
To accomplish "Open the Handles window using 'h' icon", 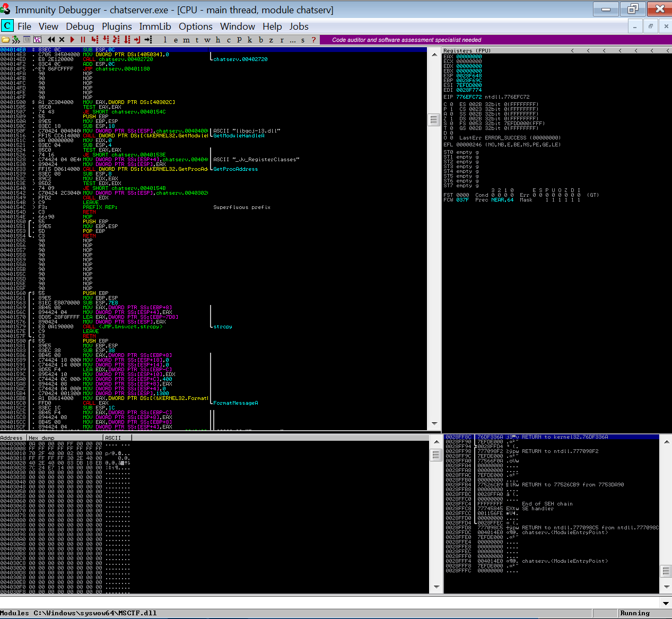I will click(x=217, y=39).
